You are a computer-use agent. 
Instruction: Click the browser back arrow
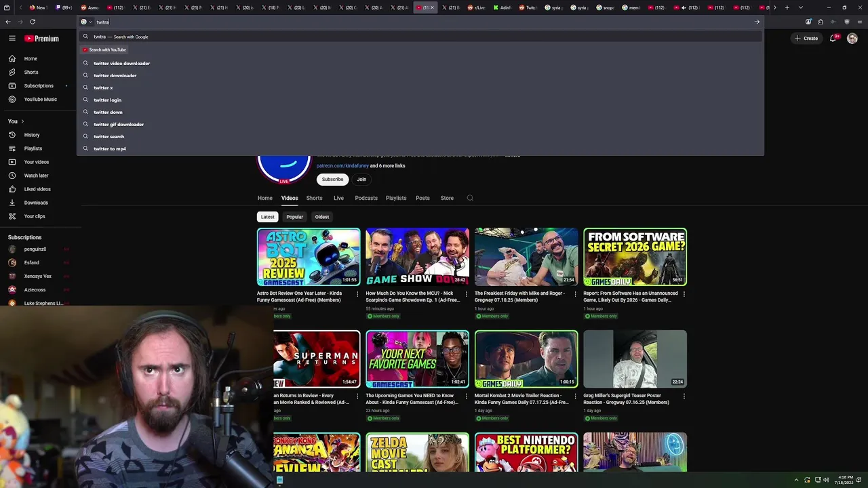pos(8,22)
